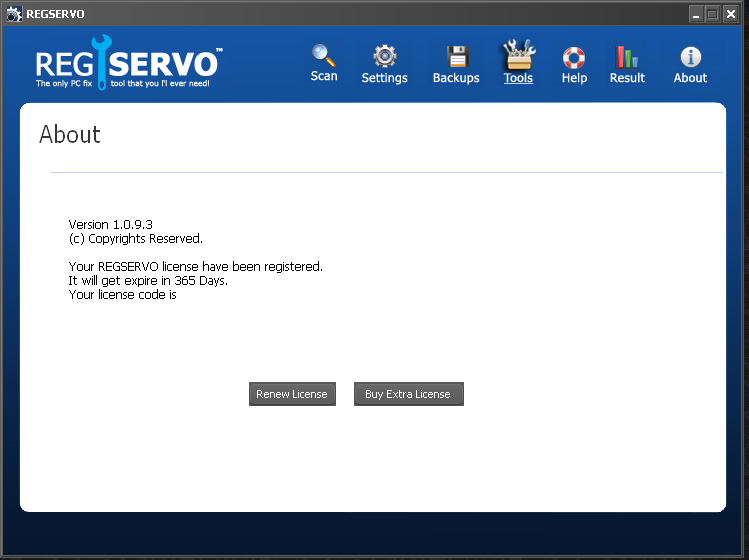Click the REGSERVO window title text
The image size is (749, 560).
tap(55, 14)
